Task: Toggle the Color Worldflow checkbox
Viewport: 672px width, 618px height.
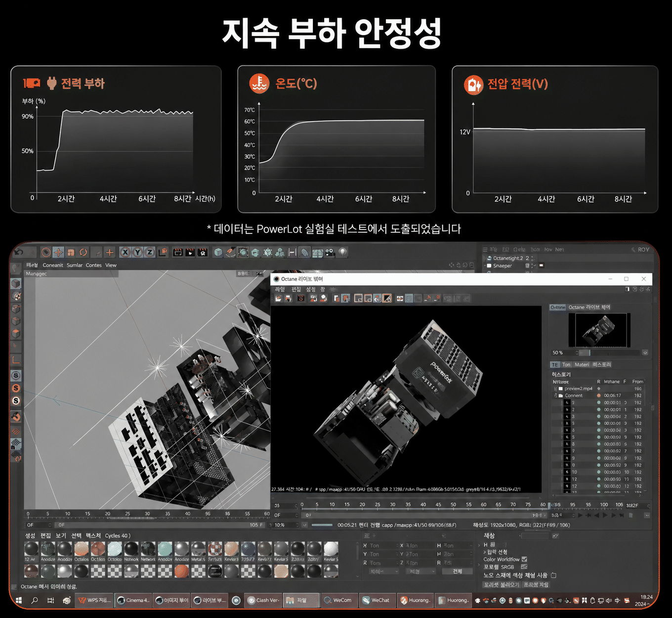Action: point(524,560)
